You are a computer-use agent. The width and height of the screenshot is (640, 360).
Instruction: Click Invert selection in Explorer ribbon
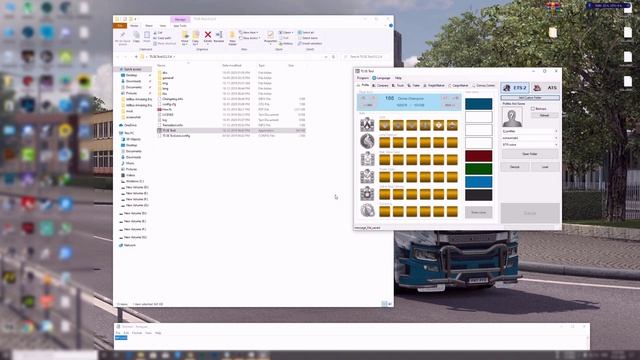(310, 43)
